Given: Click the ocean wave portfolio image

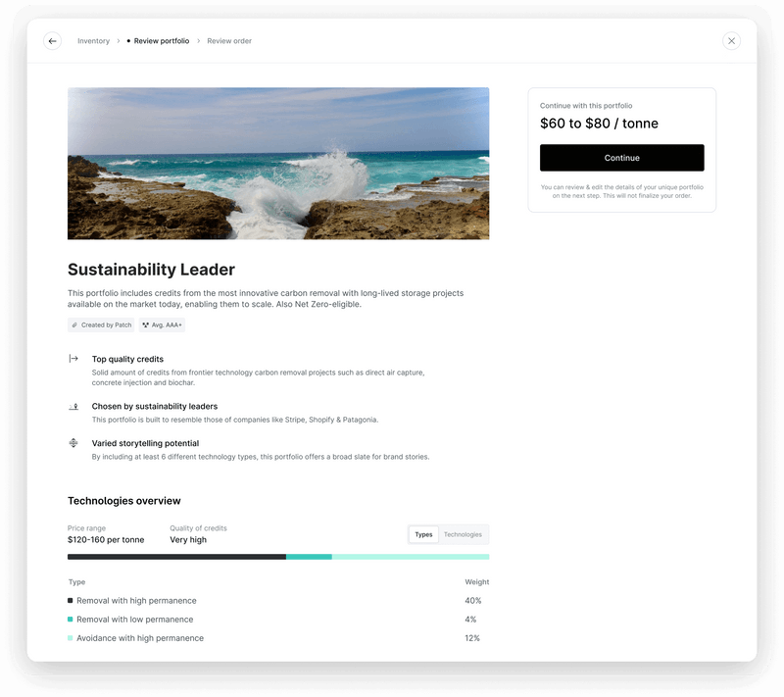Looking at the screenshot, I should click(277, 163).
